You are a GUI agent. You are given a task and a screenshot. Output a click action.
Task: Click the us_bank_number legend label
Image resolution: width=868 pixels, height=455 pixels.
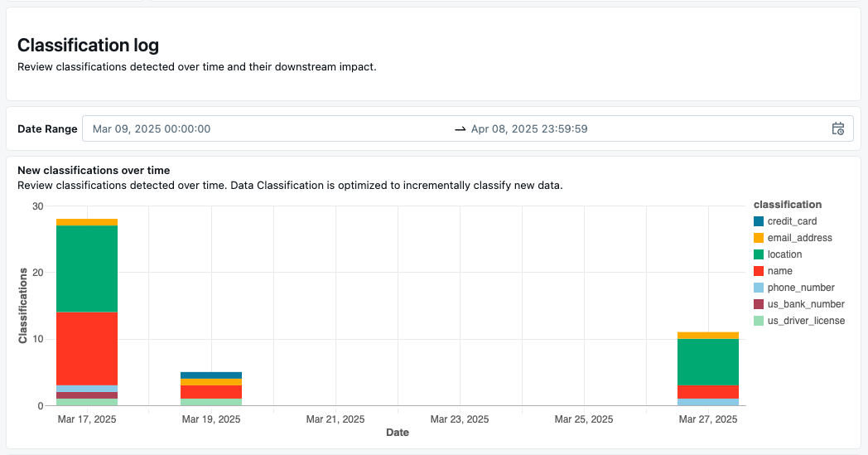point(805,304)
